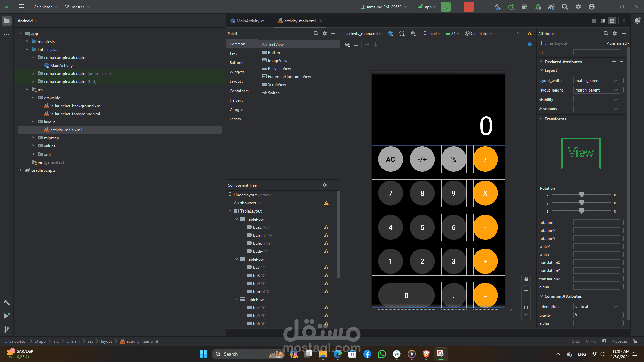This screenshot has height=362, width=644.
Task: Click the Rotation x slider
Action: tap(581, 195)
